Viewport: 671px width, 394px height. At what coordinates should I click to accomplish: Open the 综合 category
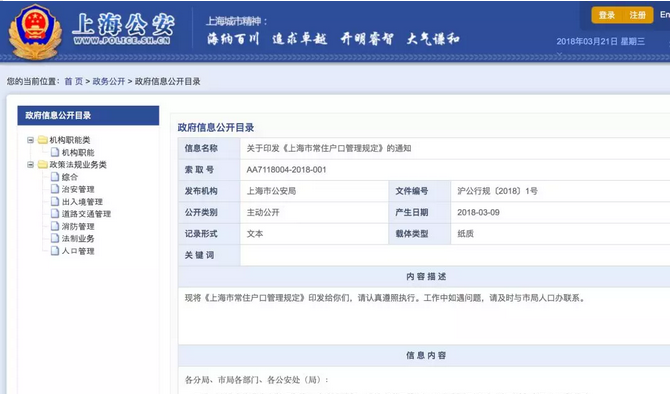(x=70, y=177)
